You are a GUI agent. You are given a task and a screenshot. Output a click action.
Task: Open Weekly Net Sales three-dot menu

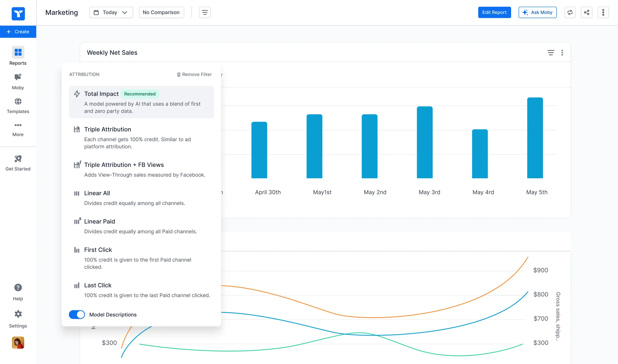pos(562,53)
